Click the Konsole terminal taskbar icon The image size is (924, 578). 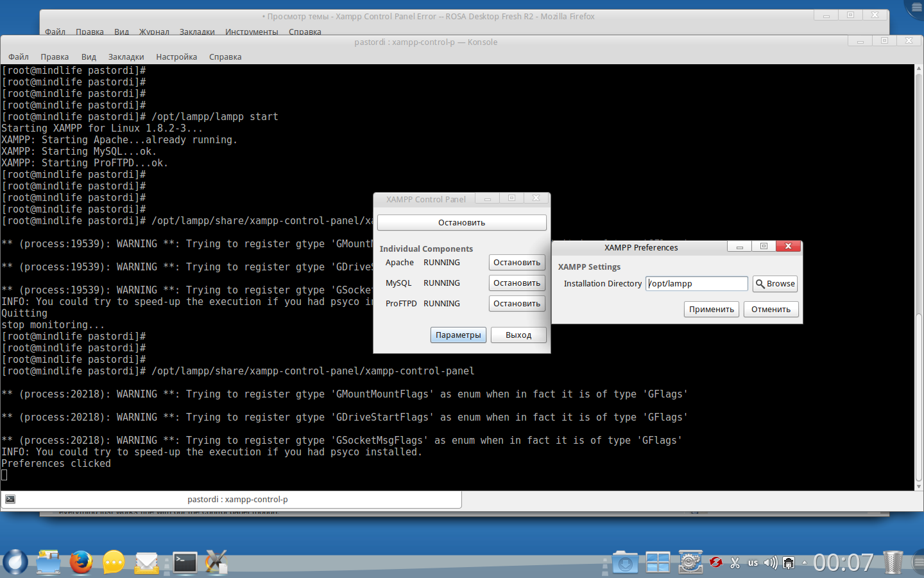[185, 563]
